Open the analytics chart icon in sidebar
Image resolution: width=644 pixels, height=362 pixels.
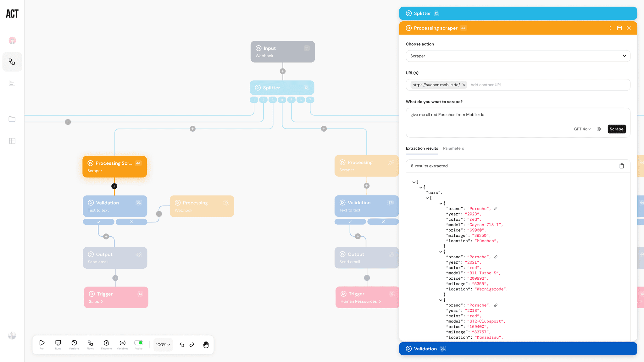tap(12, 83)
